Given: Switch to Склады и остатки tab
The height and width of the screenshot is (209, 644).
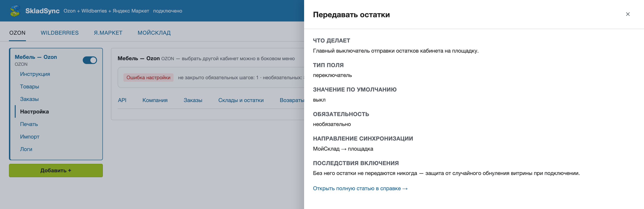Looking at the screenshot, I should click(x=241, y=100).
